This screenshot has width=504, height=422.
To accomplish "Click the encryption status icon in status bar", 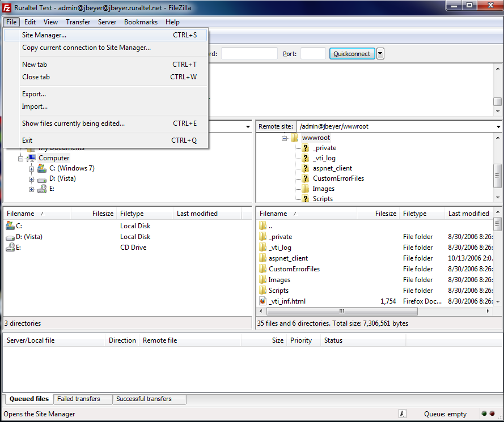I will (403, 414).
